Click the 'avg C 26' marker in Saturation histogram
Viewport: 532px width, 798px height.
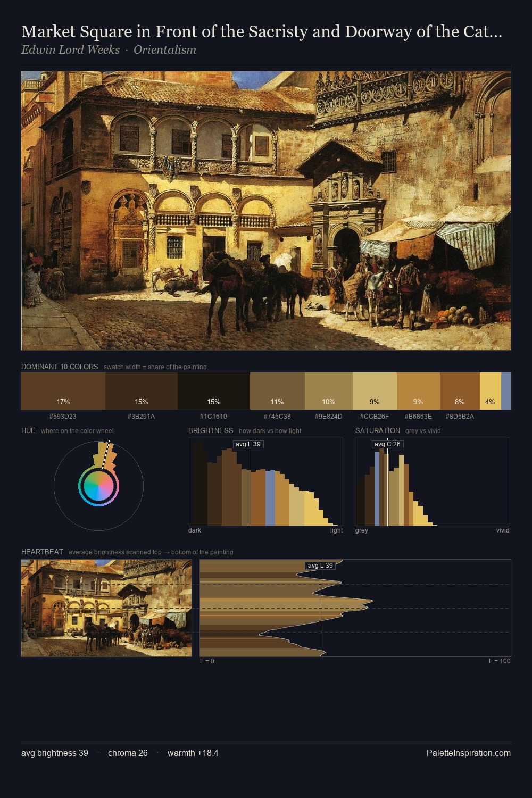pyautogui.click(x=387, y=444)
